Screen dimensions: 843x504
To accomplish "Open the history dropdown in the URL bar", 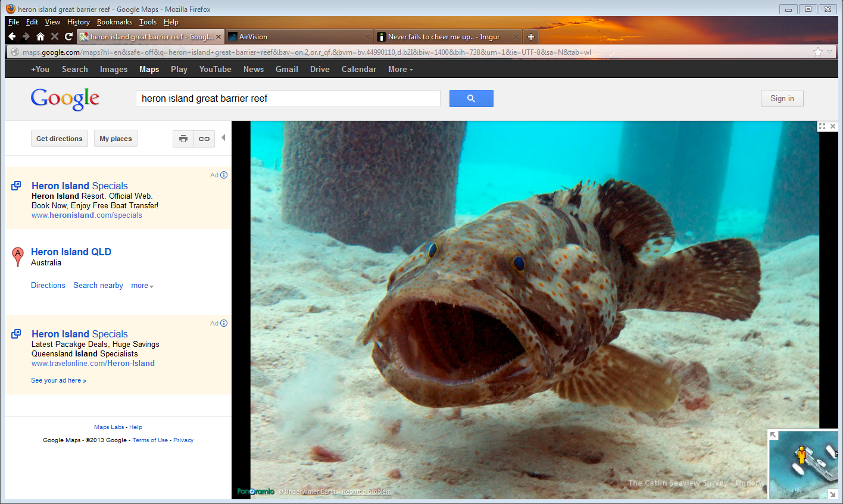I will [x=830, y=52].
